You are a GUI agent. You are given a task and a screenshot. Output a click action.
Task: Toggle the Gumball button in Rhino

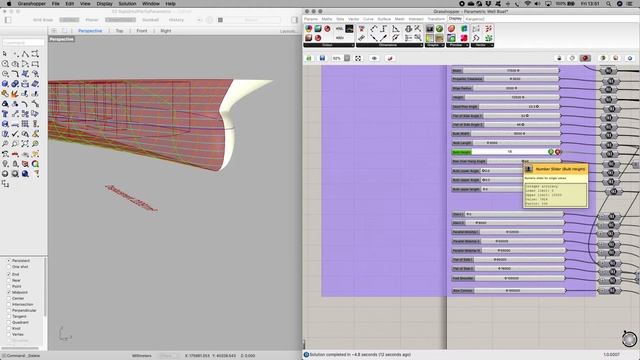(x=151, y=20)
